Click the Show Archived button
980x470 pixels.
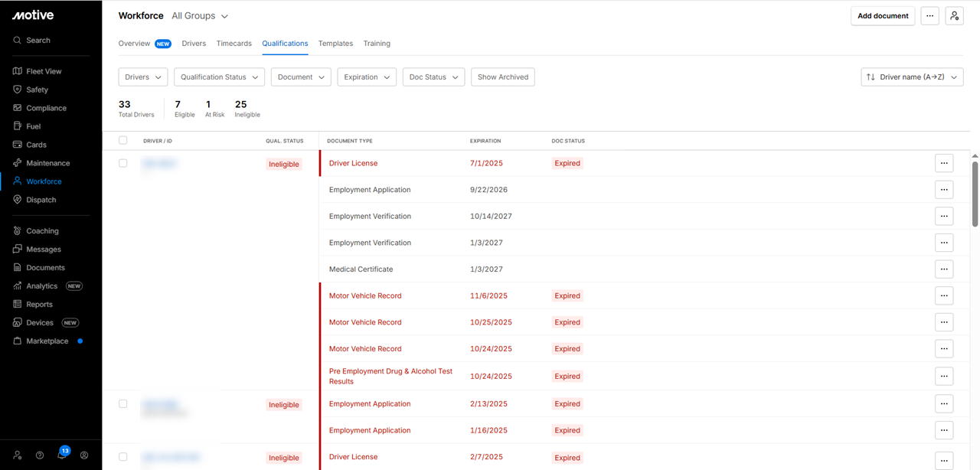(503, 77)
